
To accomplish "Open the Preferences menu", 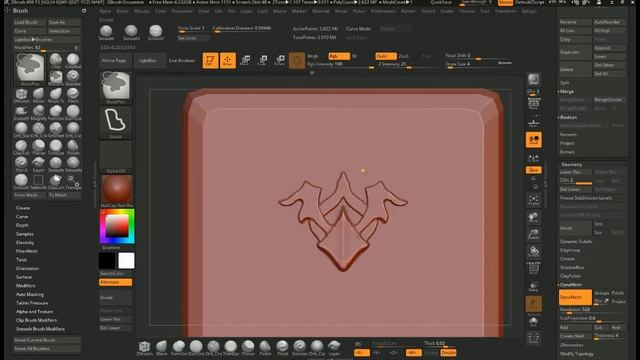I will [x=383, y=11].
